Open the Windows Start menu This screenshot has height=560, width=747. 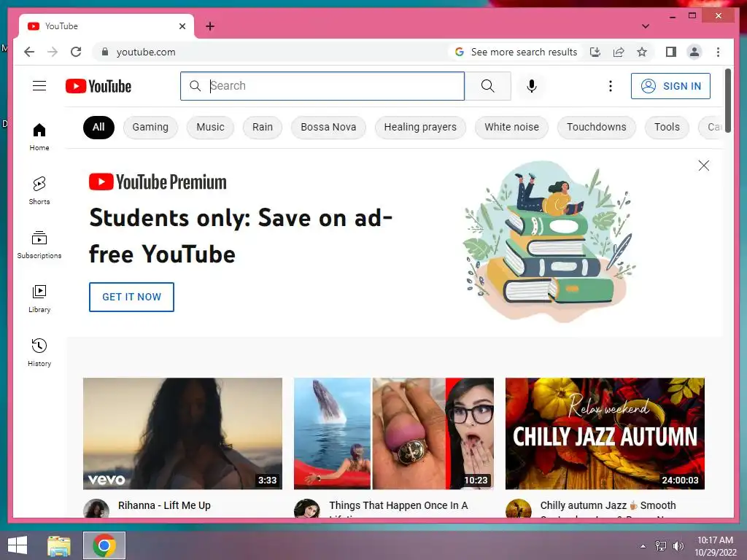click(x=18, y=545)
